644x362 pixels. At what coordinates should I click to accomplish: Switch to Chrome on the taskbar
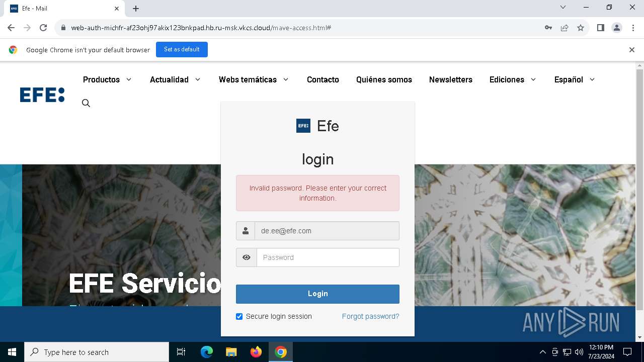[281, 352]
